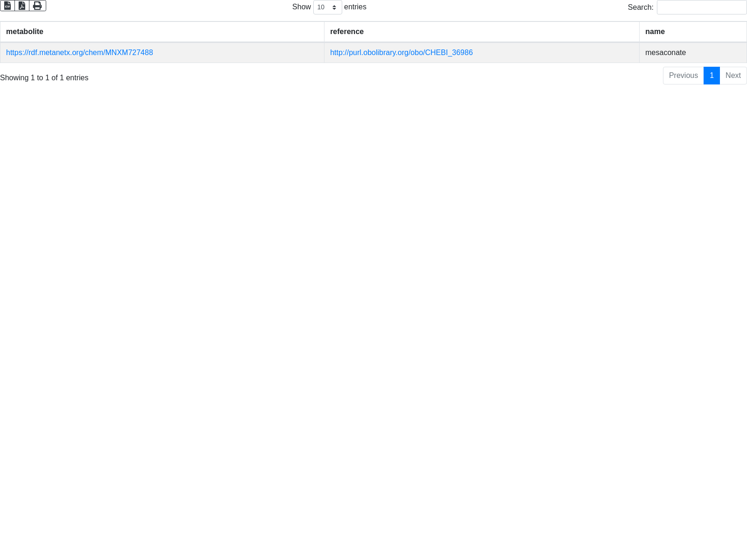This screenshot has width=747, height=560.
Task: Open the CHEBI_36986 reference link
Action: [x=401, y=53]
